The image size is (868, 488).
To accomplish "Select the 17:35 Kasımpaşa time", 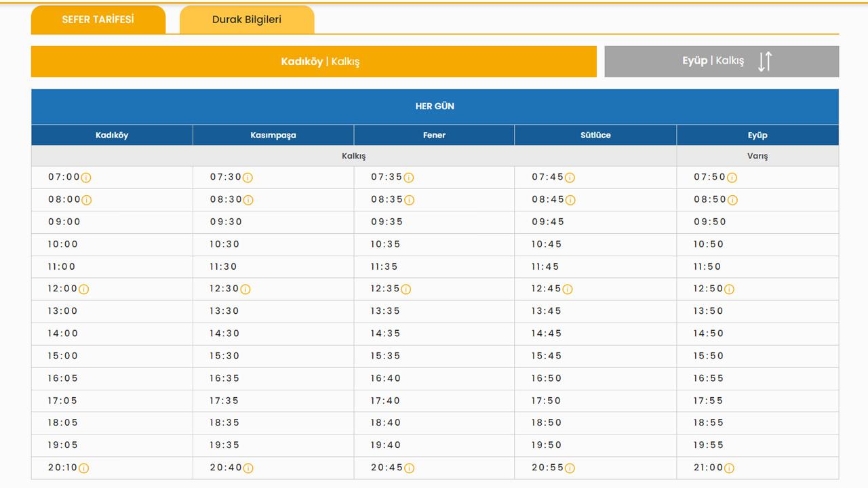I will [224, 401].
